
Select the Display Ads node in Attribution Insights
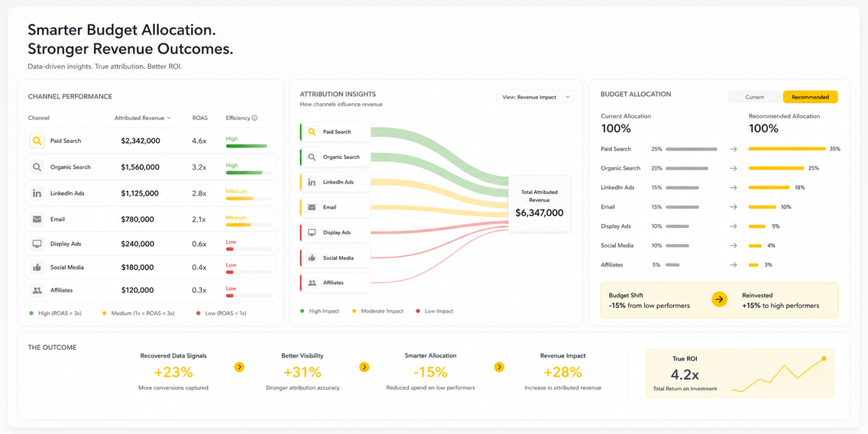coord(335,233)
